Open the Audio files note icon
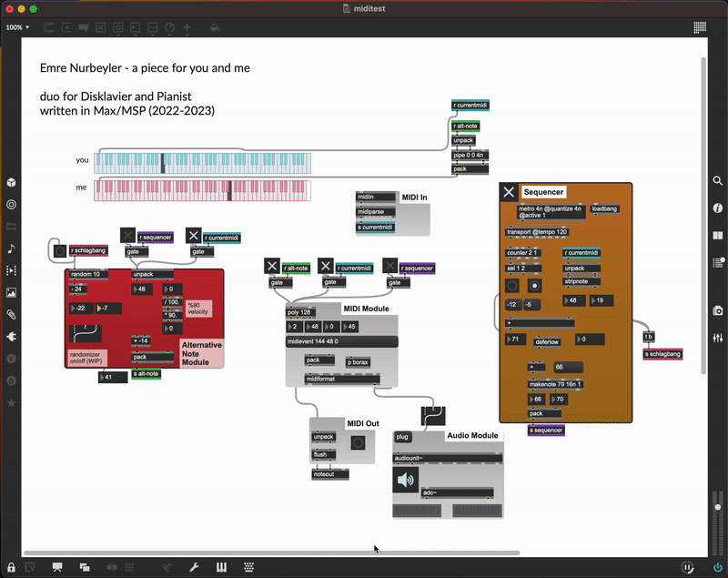This screenshot has height=578, width=728. (x=11, y=248)
